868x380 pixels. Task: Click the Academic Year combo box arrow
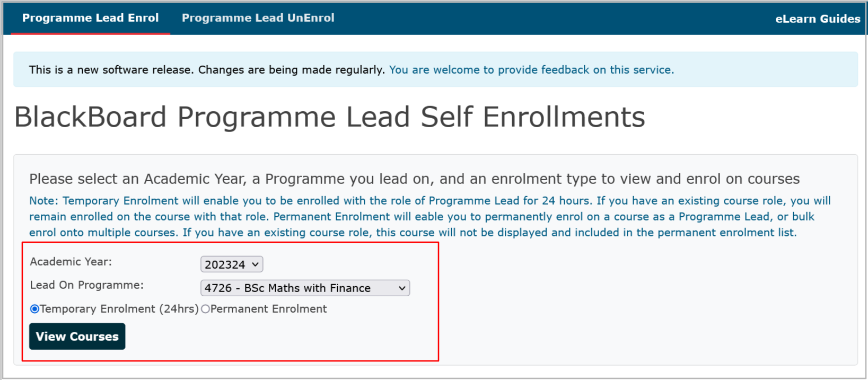(x=253, y=264)
